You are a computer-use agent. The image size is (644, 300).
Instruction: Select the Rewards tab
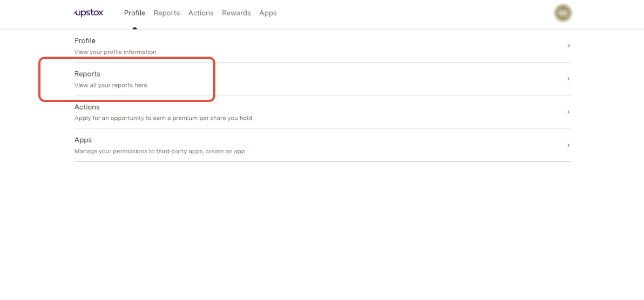[236, 13]
